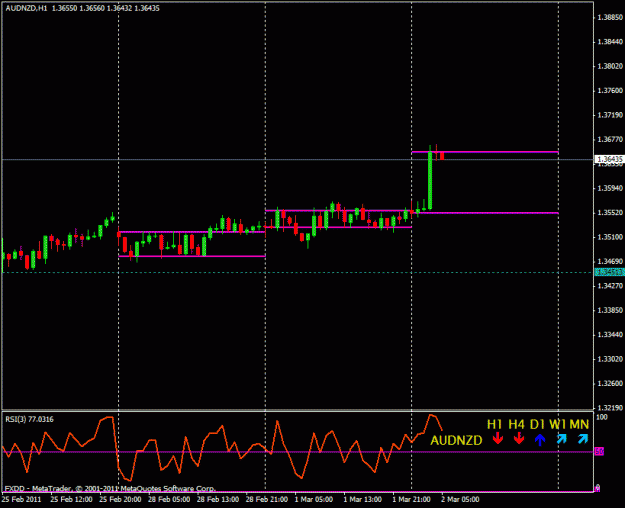Click the cyan W1 diagonal arrow
The width and height of the screenshot is (625, 508).
coord(561,439)
